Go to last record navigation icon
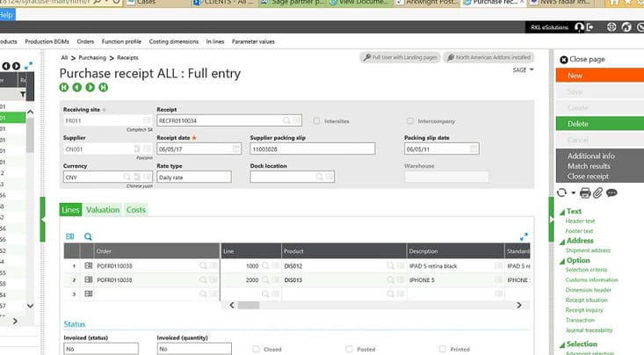Screen dimensions: 644x355 pos(103,87)
